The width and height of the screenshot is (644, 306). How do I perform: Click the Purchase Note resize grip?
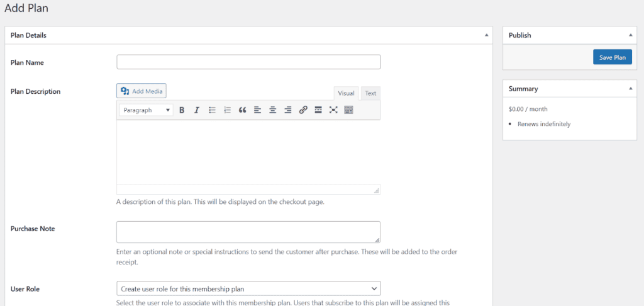pos(377,239)
